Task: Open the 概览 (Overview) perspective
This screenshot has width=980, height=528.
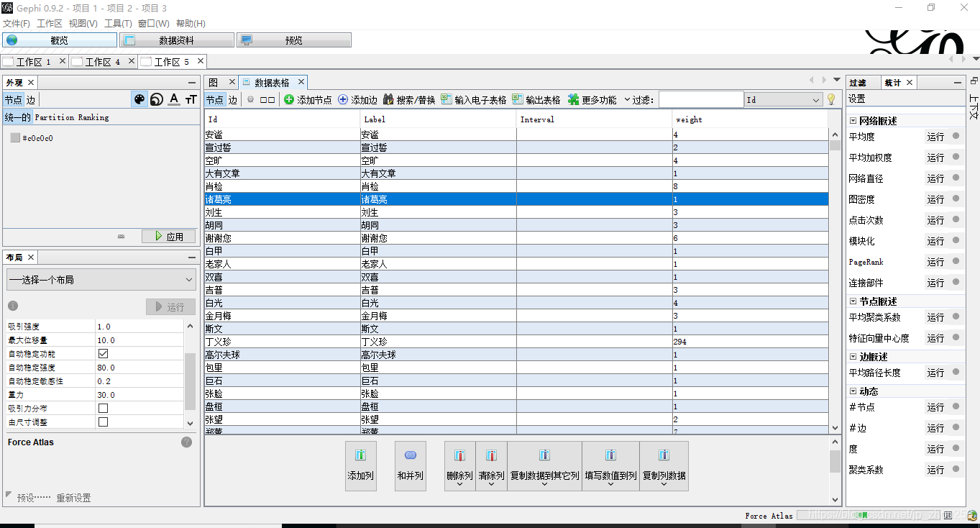Action: pyautogui.click(x=60, y=40)
